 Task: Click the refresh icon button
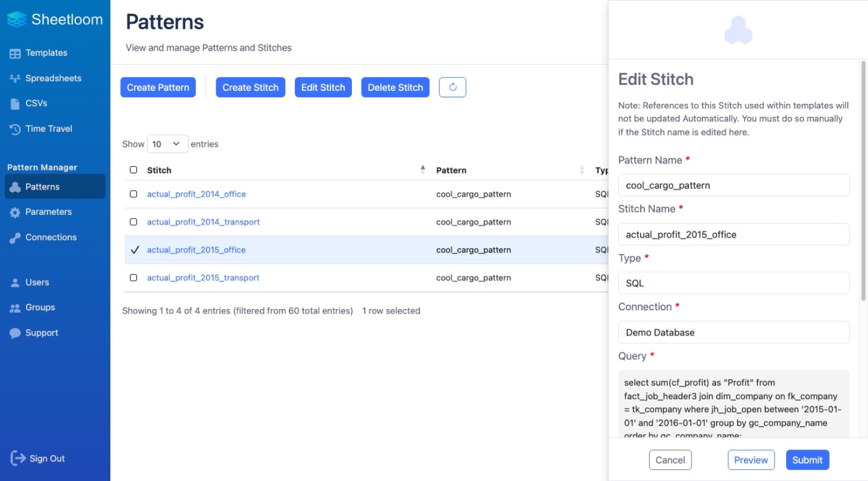pyautogui.click(x=453, y=88)
